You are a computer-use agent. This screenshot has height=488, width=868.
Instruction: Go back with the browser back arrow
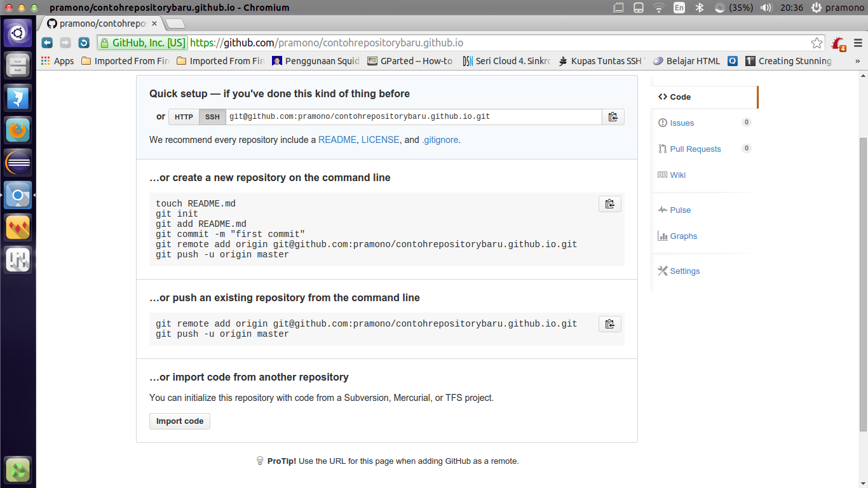click(x=47, y=43)
